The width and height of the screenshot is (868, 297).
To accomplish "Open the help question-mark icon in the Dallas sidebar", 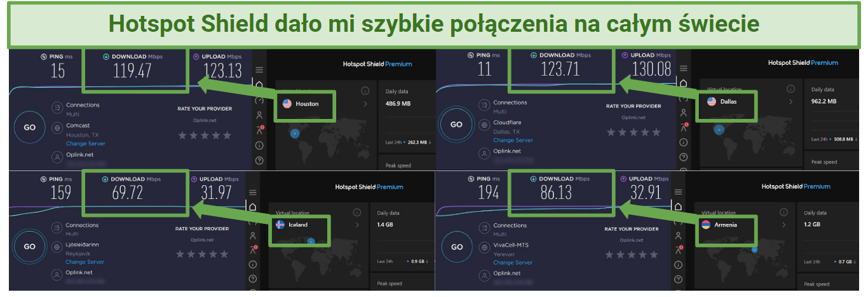I will tap(684, 157).
